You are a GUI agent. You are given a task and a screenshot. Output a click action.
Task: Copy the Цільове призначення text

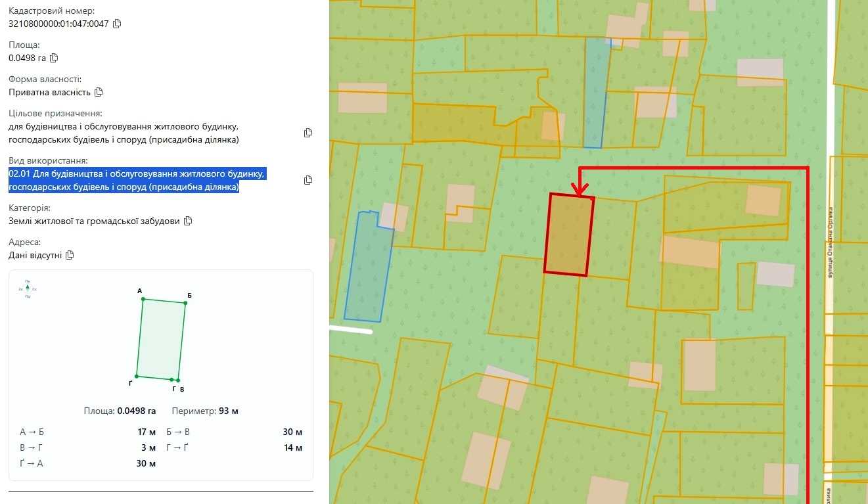point(308,133)
